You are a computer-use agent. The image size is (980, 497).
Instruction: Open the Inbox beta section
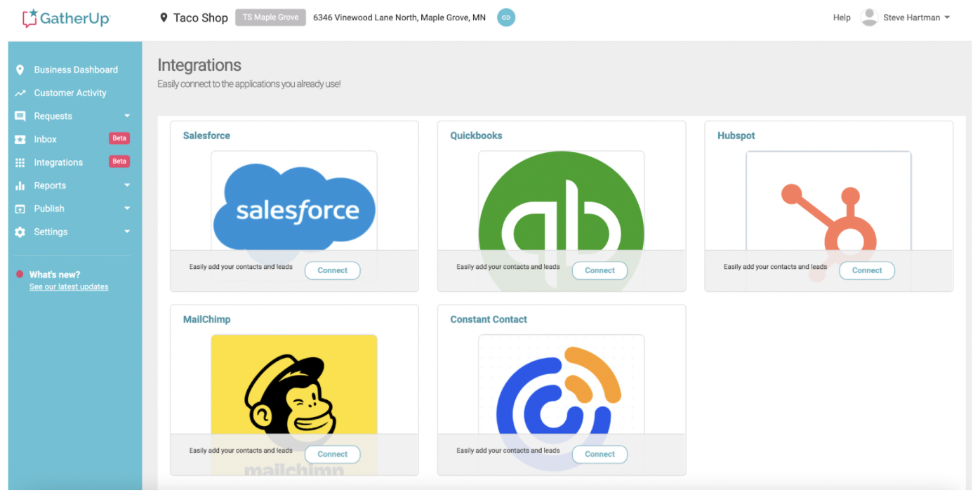20,138
